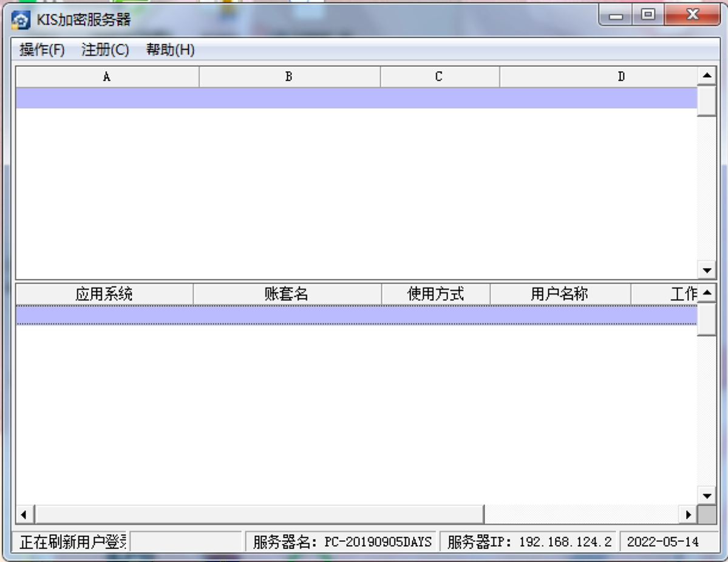
Task: Click horizontal scrollbar right arrow
Action: (689, 515)
